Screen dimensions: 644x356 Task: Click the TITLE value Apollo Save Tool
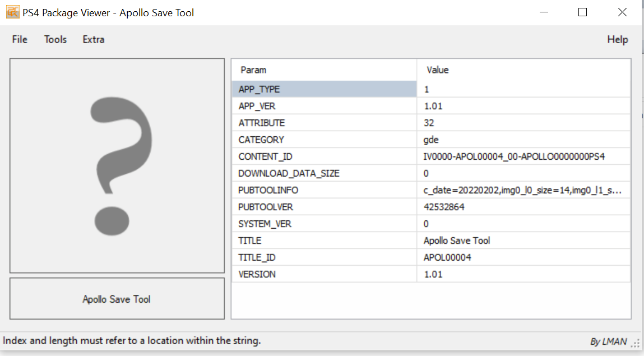coord(523,241)
